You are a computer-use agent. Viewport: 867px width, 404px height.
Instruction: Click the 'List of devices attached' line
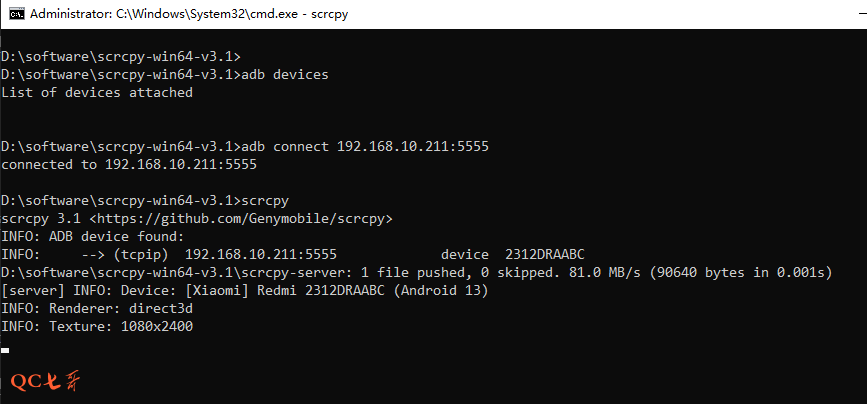tap(97, 93)
